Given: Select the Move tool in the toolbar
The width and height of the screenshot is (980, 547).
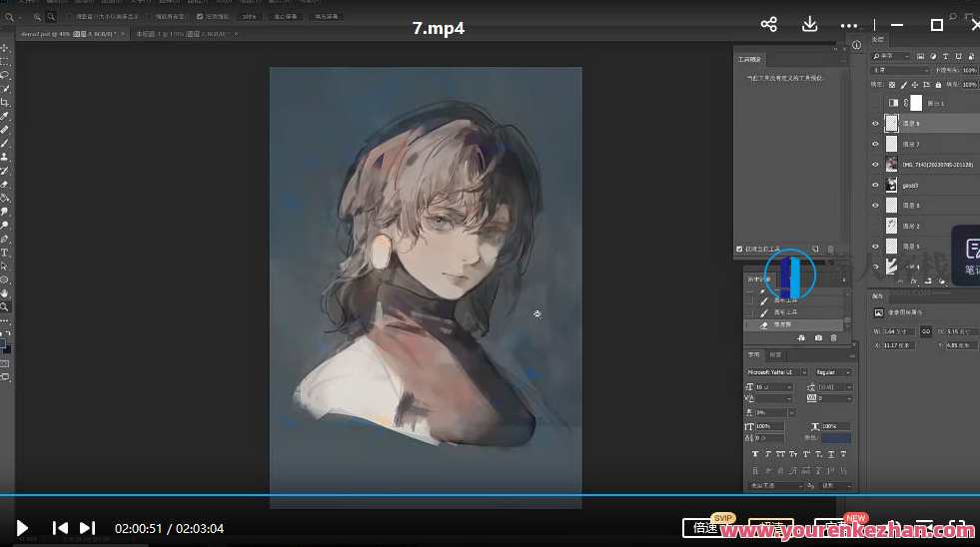Looking at the screenshot, I should pyautogui.click(x=5, y=48).
